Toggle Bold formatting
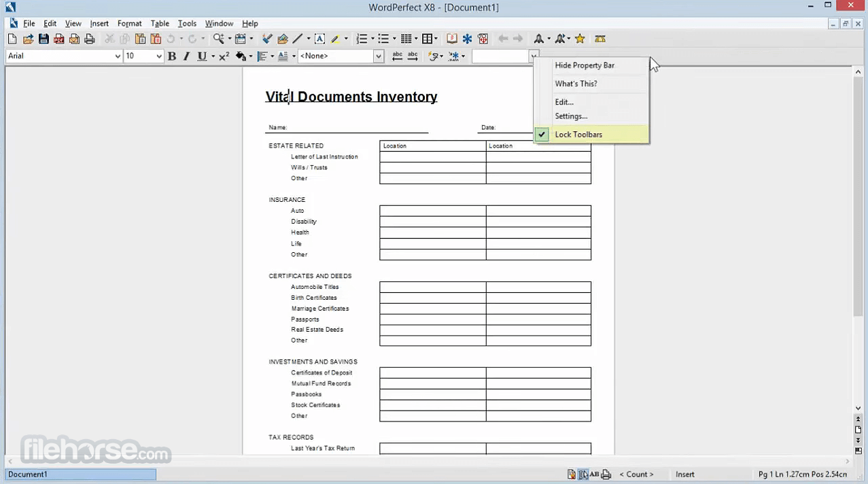Viewport: 868px width, 484px height. pyautogui.click(x=172, y=56)
